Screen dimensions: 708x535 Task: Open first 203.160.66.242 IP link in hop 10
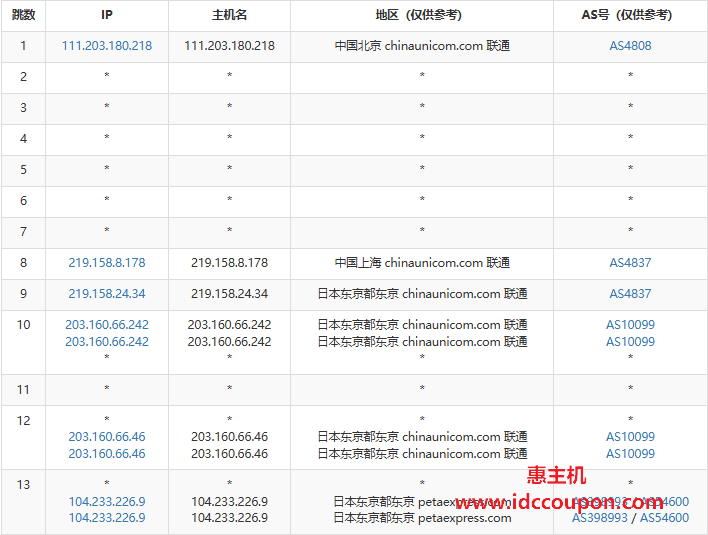click(107, 325)
